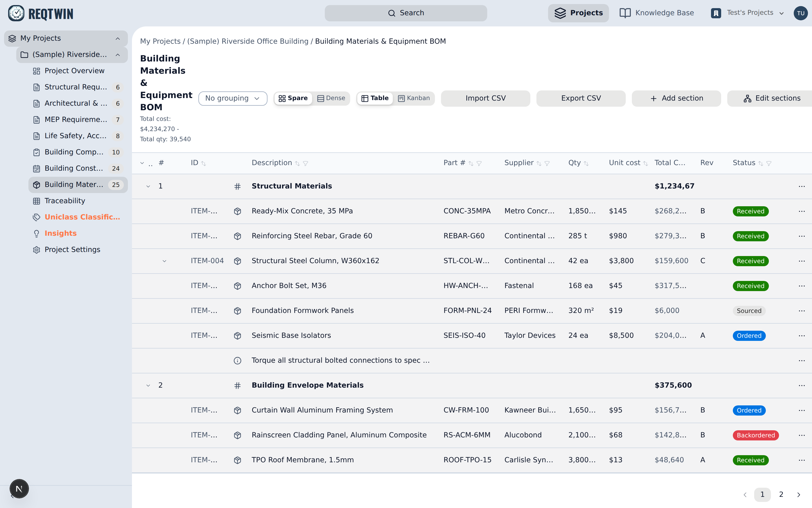Click the round N badge at bottom left
812x508 pixels.
19,488
